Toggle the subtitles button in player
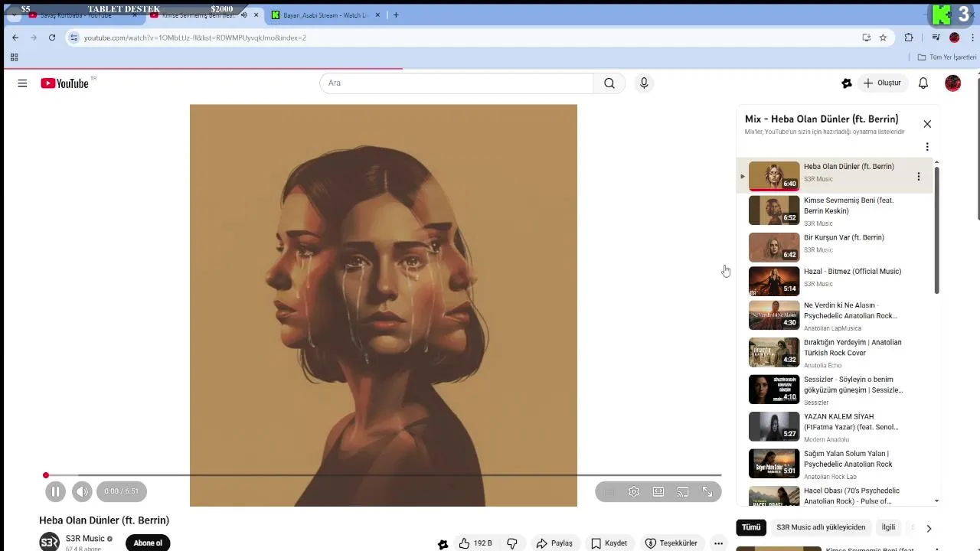The width and height of the screenshot is (980, 551). click(x=609, y=491)
